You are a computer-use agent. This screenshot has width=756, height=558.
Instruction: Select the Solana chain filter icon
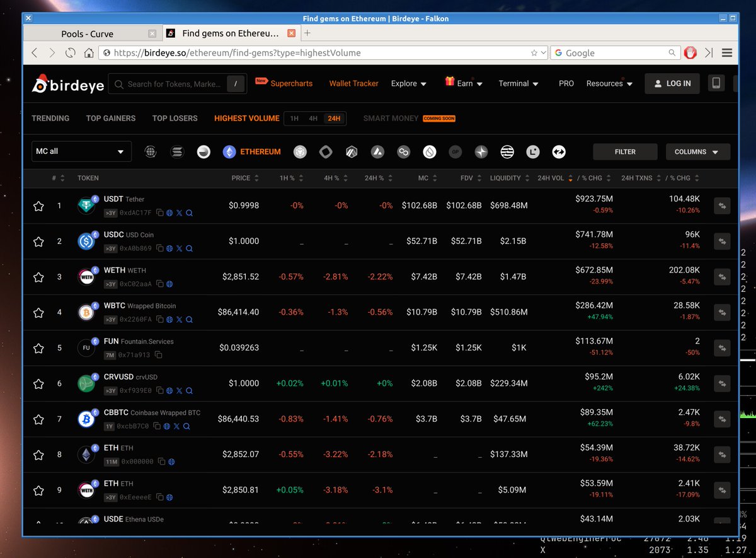[x=176, y=151]
